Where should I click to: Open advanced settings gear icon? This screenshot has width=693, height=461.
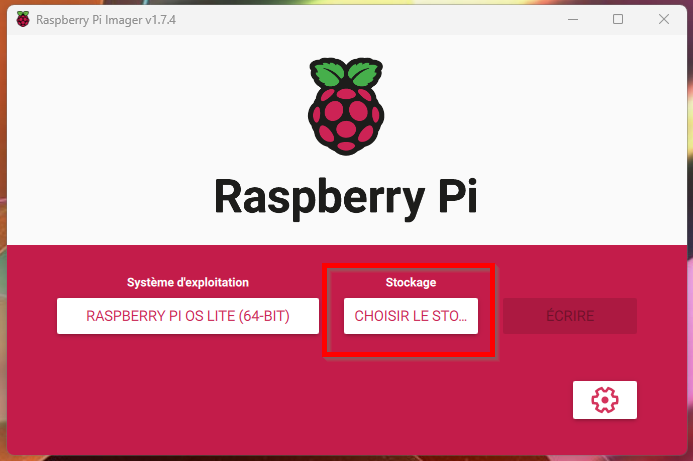tap(605, 400)
